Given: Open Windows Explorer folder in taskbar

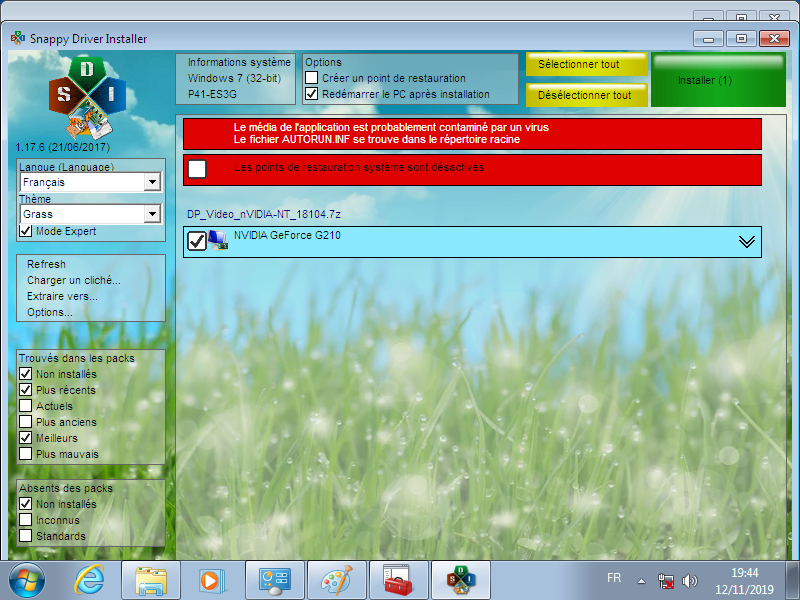Looking at the screenshot, I should point(151,579).
